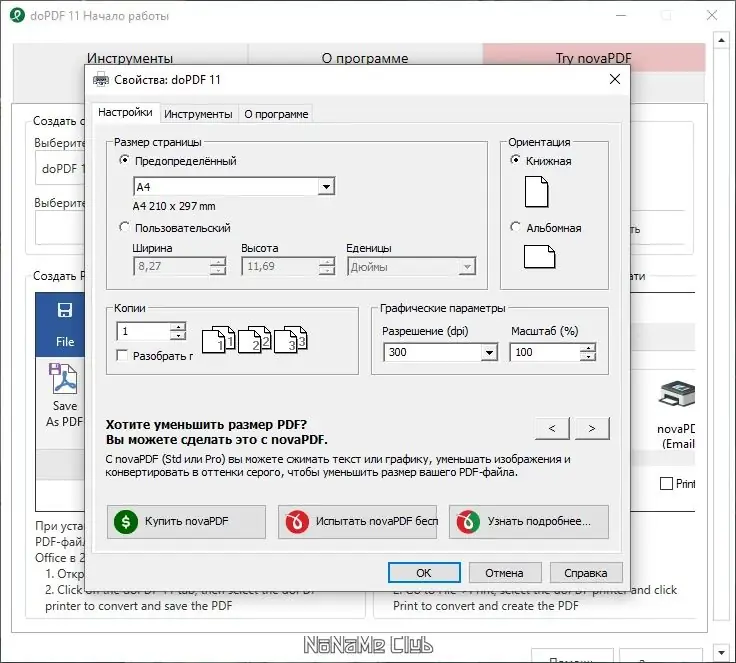The height and width of the screenshot is (663, 736).
Task: Click the main window scrollbar up arrow
Action: pyautogui.click(x=721, y=40)
